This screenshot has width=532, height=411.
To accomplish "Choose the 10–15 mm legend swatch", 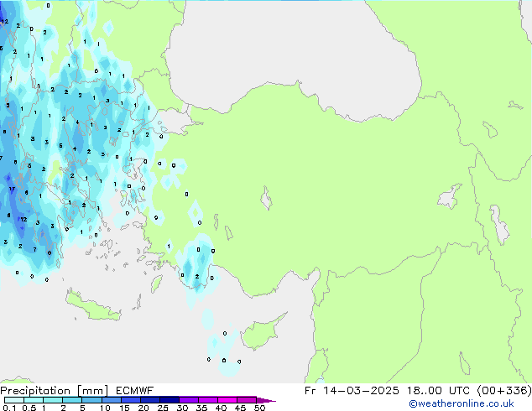I will (x=111, y=400).
